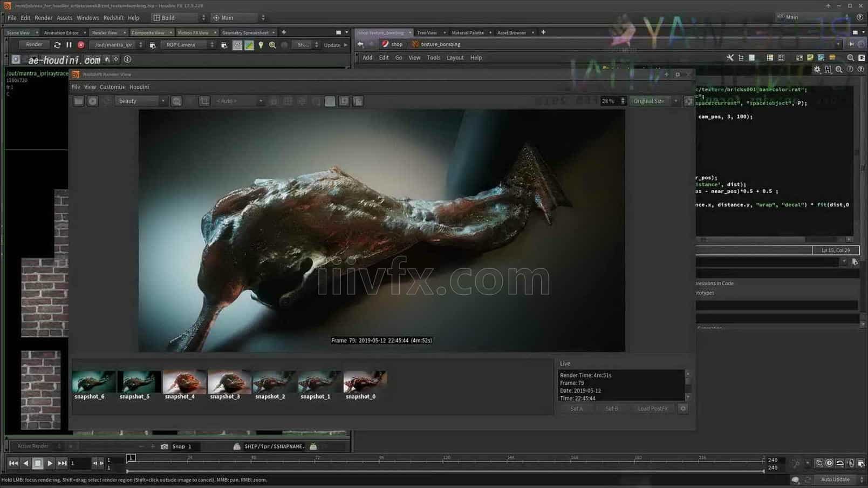Click the gear icon next to Load PostFX
This screenshot has height=488, width=868.
(683, 409)
